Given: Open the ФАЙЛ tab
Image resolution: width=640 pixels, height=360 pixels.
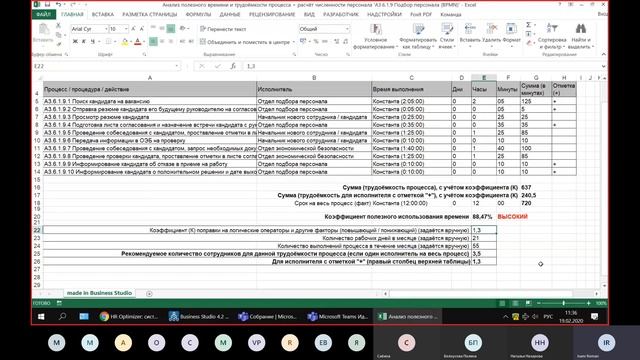Looking at the screenshot, I should pyautogui.click(x=44, y=15).
